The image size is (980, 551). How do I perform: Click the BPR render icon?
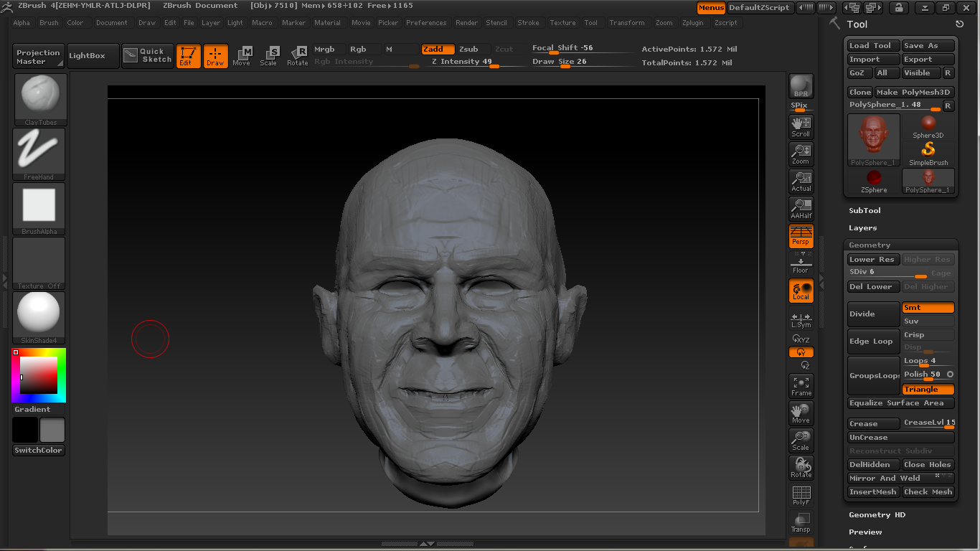(x=801, y=86)
